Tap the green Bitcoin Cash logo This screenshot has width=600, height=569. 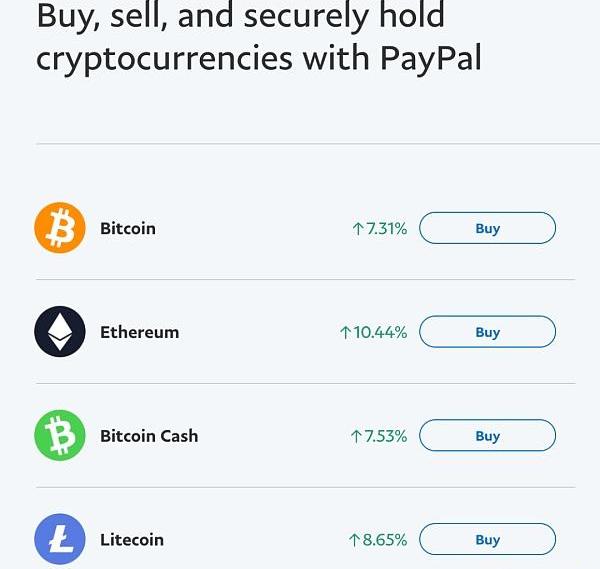click(60, 435)
